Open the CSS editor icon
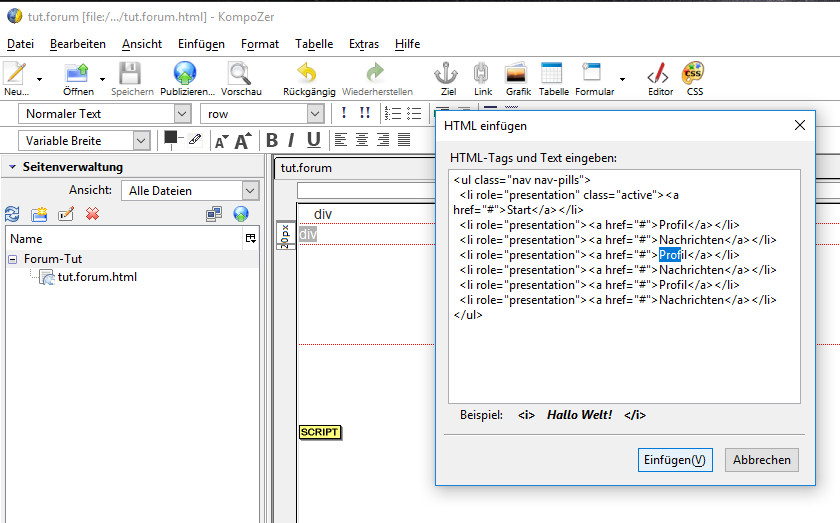 693,74
